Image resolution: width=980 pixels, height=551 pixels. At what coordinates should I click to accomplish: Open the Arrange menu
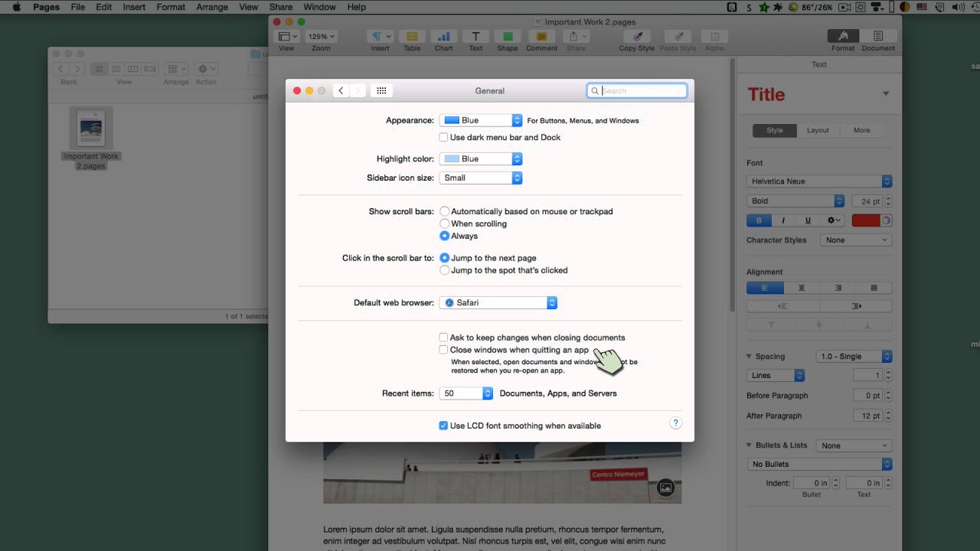click(212, 7)
